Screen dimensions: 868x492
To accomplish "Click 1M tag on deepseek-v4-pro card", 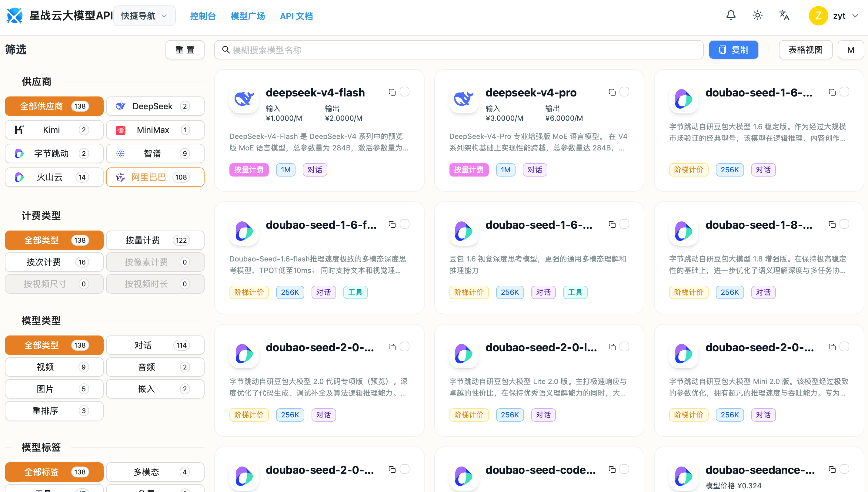I will 506,170.
